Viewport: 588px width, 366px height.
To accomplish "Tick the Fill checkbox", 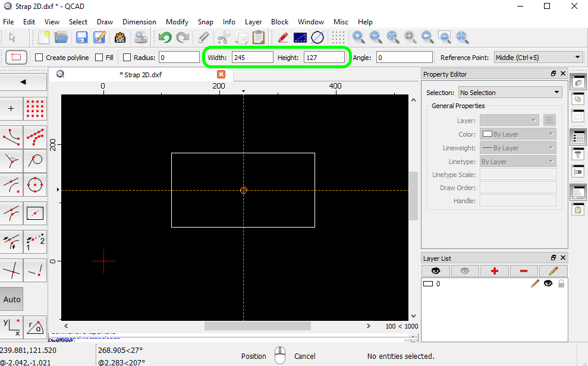I will (x=99, y=58).
